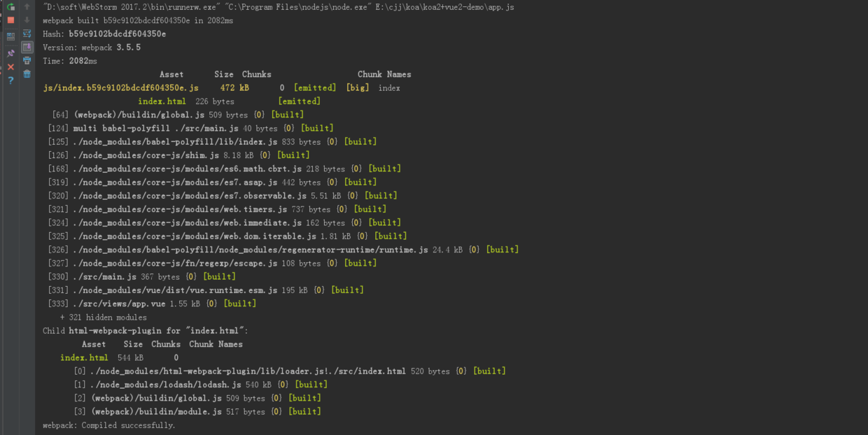Disable scroll to end of console
This screenshot has width=868, height=435.
click(x=27, y=48)
